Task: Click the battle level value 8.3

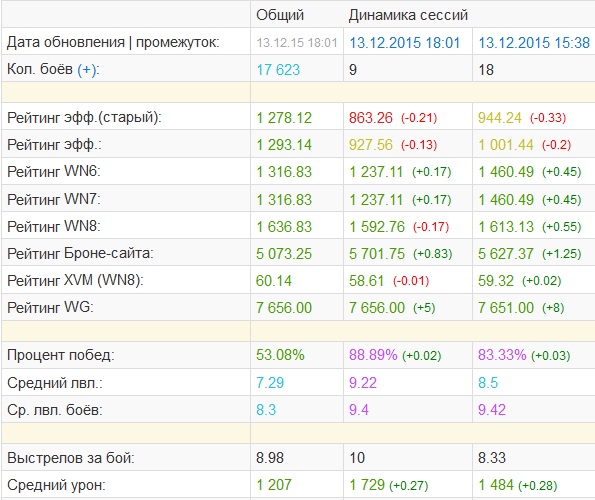Action: click(x=266, y=410)
